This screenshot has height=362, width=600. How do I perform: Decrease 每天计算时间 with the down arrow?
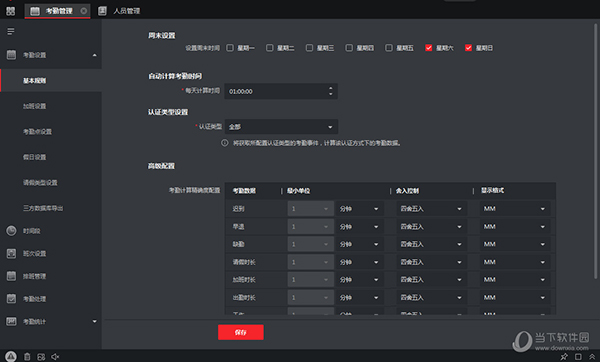[331, 94]
